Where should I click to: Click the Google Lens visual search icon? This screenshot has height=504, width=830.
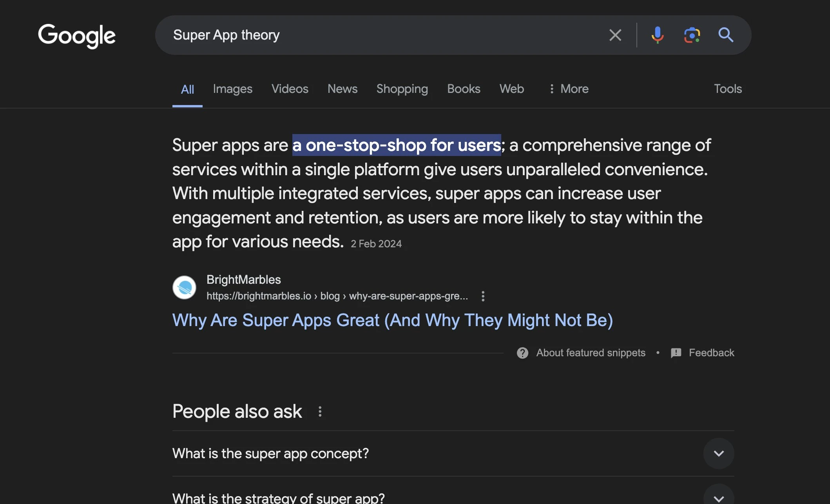[692, 35]
